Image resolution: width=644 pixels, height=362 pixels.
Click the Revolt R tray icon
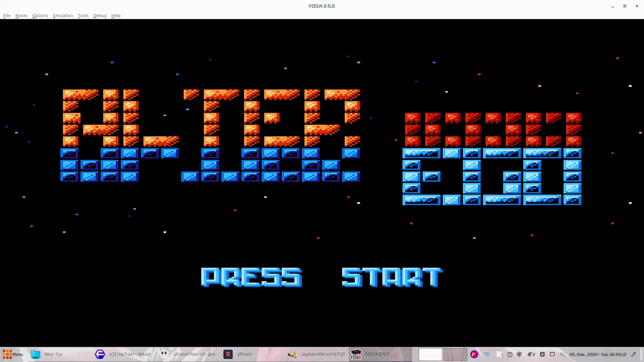[499, 354]
